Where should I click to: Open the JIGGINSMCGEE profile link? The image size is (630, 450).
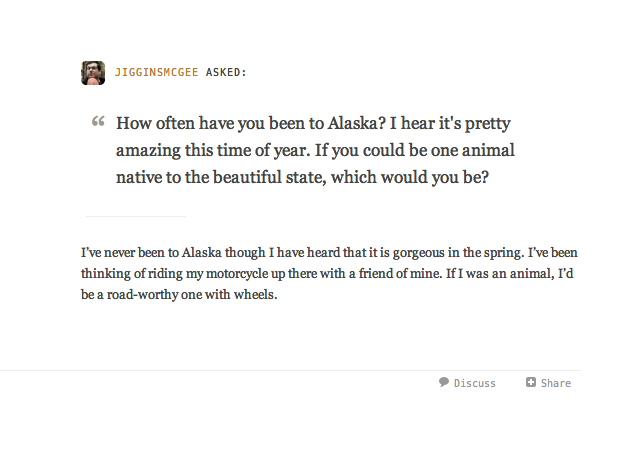click(x=157, y=73)
